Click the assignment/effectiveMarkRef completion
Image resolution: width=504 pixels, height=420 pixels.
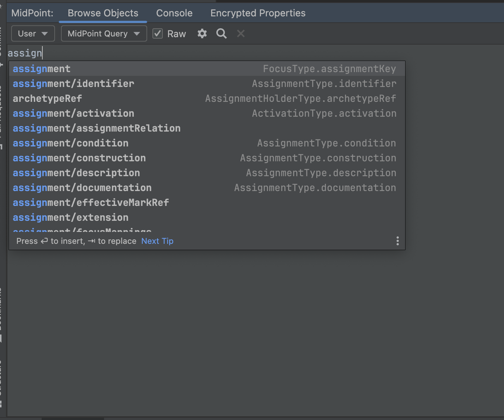point(91,203)
